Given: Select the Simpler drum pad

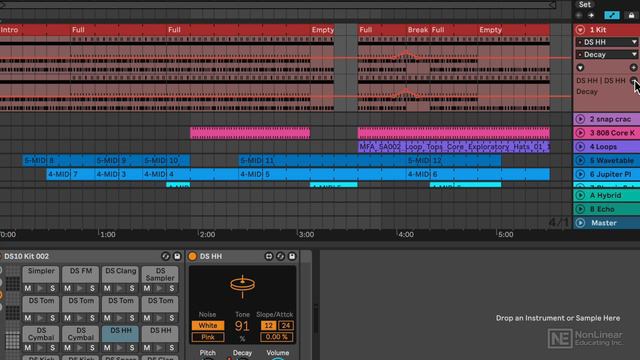Looking at the screenshot, I should click(x=41, y=274).
